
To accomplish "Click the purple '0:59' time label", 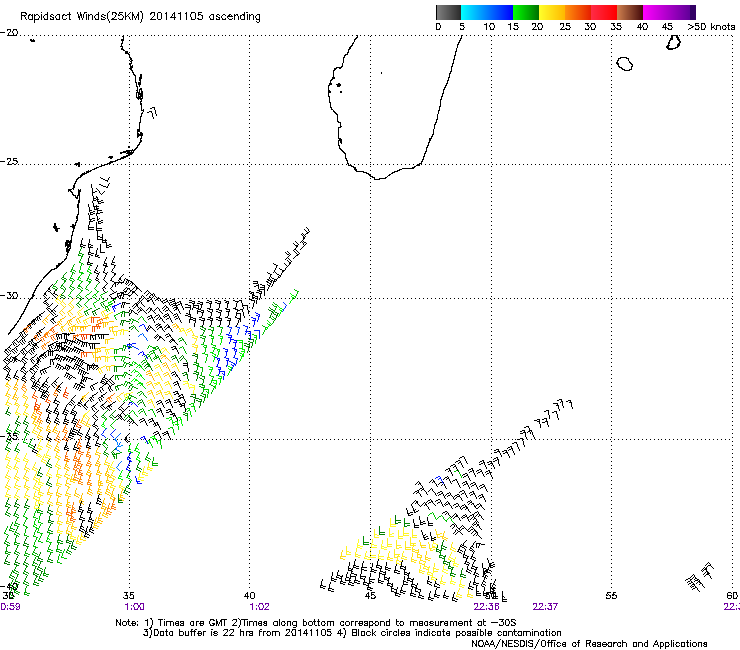I will point(10,607).
